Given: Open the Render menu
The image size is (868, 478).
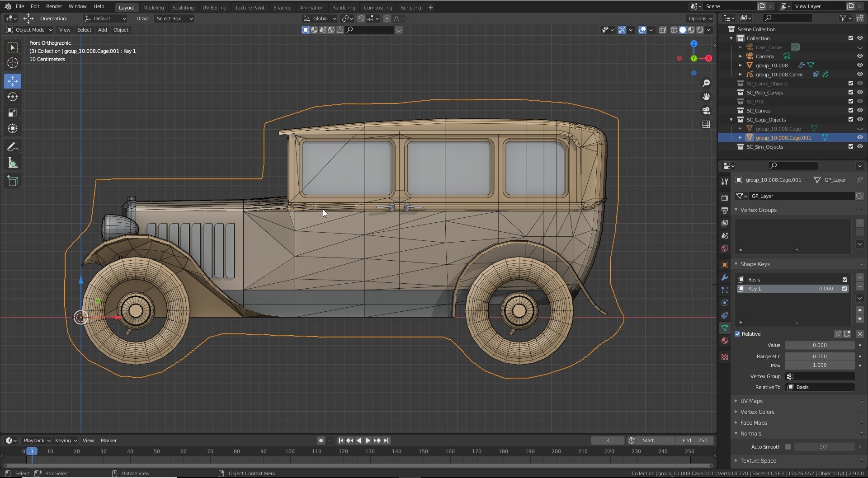Looking at the screenshot, I should 54,6.
